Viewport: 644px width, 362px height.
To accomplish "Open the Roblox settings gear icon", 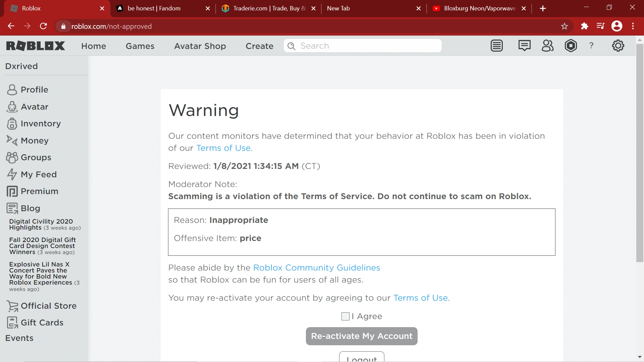I will [x=618, y=46].
